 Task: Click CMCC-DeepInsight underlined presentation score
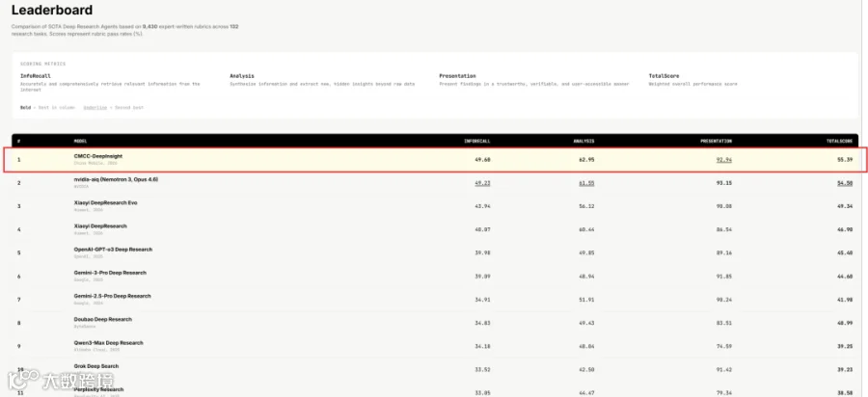[x=724, y=160]
